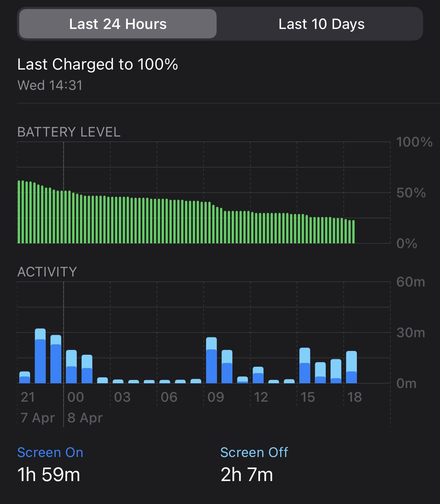Image resolution: width=440 pixels, height=504 pixels.
Task: Select the first green battery level bar
Action: pyautogui.click(x=19, y=212)
